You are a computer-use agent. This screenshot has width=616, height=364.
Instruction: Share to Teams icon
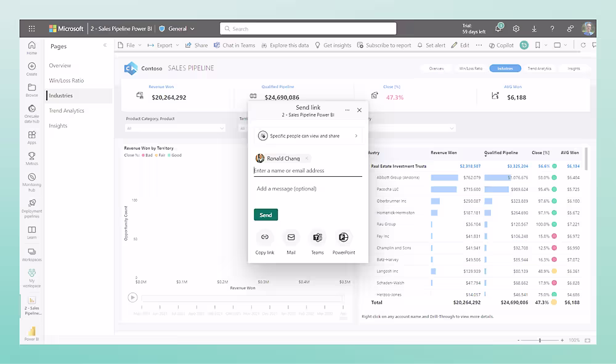317,237
